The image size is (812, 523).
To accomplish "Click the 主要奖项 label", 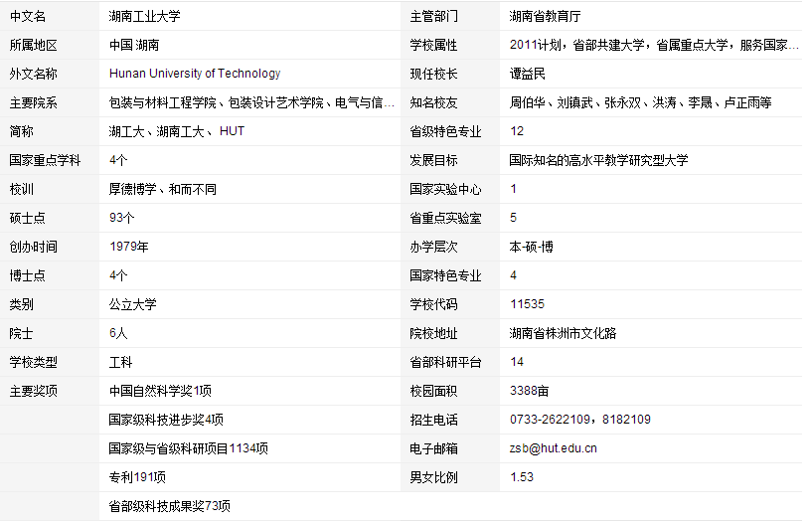I will pyautogui.click(x=34, y=391).
